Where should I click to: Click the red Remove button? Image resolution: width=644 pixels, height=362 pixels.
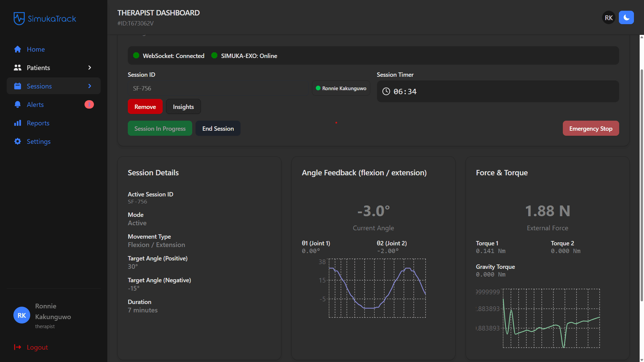pyautogui.click(x=145, y=107)
